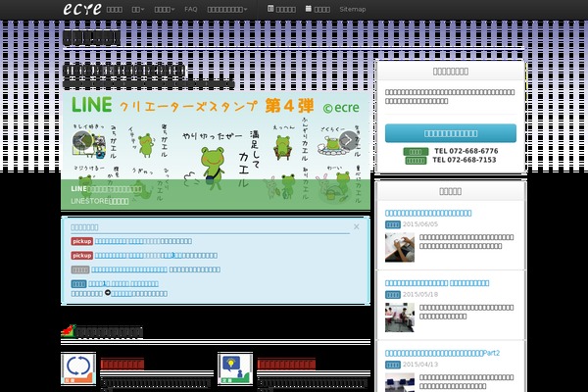The width and height of the screenshot is (588, 392).
Task: Close the light-blue notice panel with the X
Action: tap(357, 226)
